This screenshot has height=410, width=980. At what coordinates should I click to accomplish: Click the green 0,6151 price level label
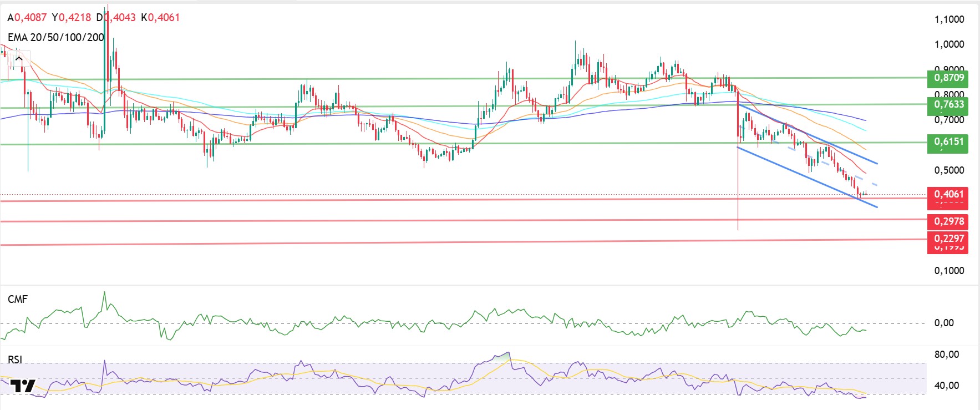(x=948, y=142)
